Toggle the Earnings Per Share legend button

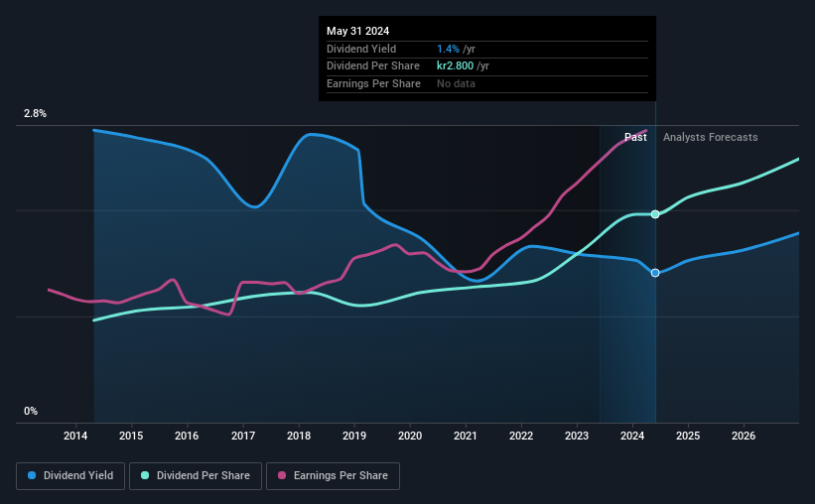click(x=333, y=475)
